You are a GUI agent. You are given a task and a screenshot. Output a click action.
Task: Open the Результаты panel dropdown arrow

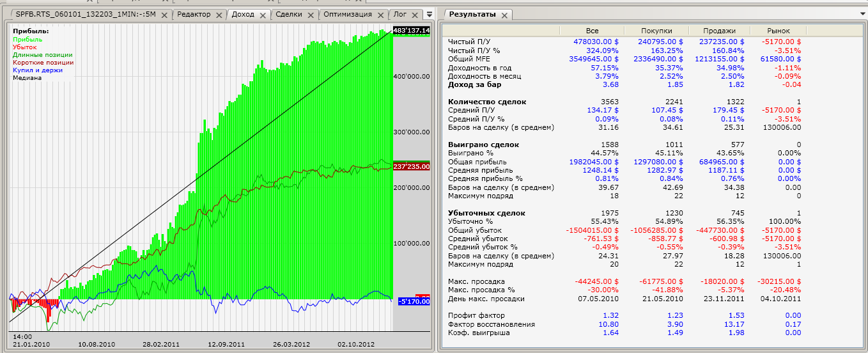point(862,14)
